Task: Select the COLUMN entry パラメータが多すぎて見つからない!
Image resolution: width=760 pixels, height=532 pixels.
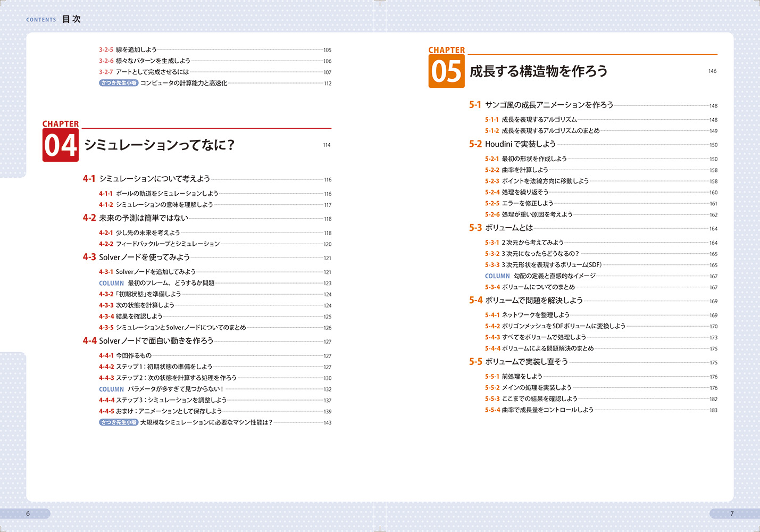Action: [x=175, y=389]
